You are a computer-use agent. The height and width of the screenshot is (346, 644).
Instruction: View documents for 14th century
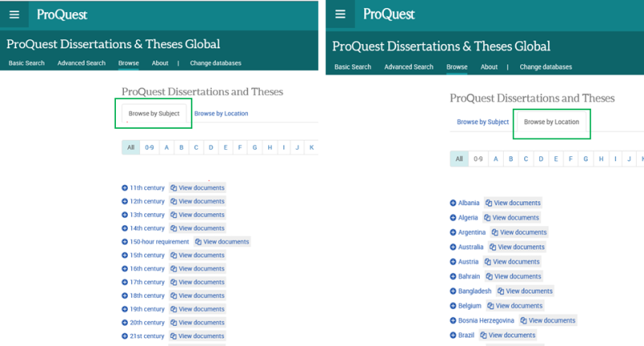click(x=197, y=229)
